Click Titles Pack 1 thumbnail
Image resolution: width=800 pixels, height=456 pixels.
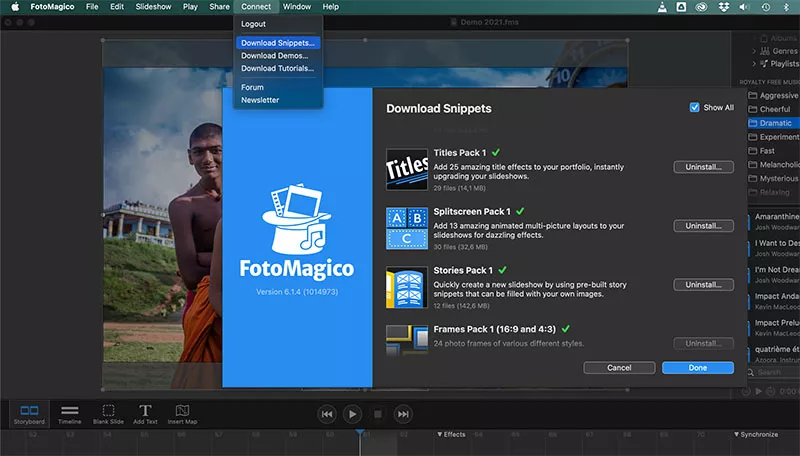(407, 169)
